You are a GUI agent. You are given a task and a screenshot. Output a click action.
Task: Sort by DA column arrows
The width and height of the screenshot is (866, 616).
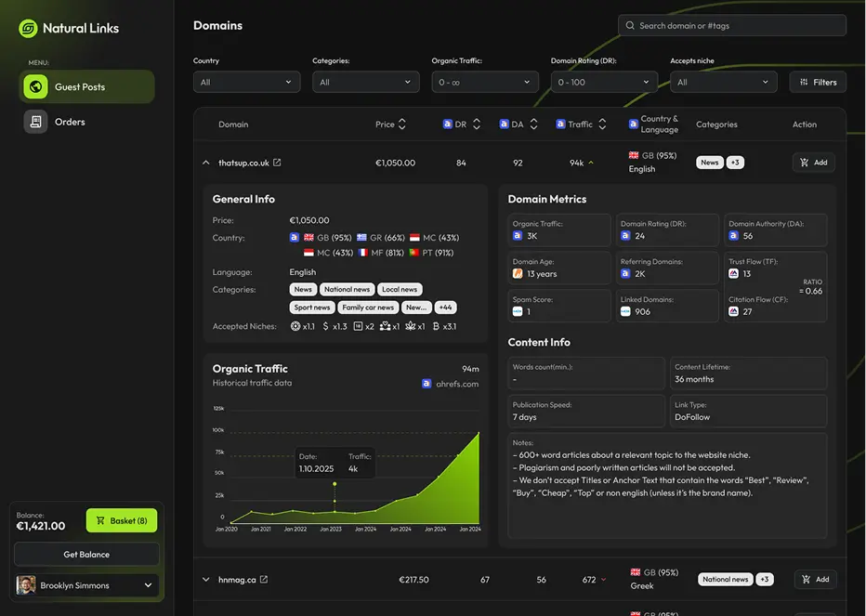(x=533, y=125)
